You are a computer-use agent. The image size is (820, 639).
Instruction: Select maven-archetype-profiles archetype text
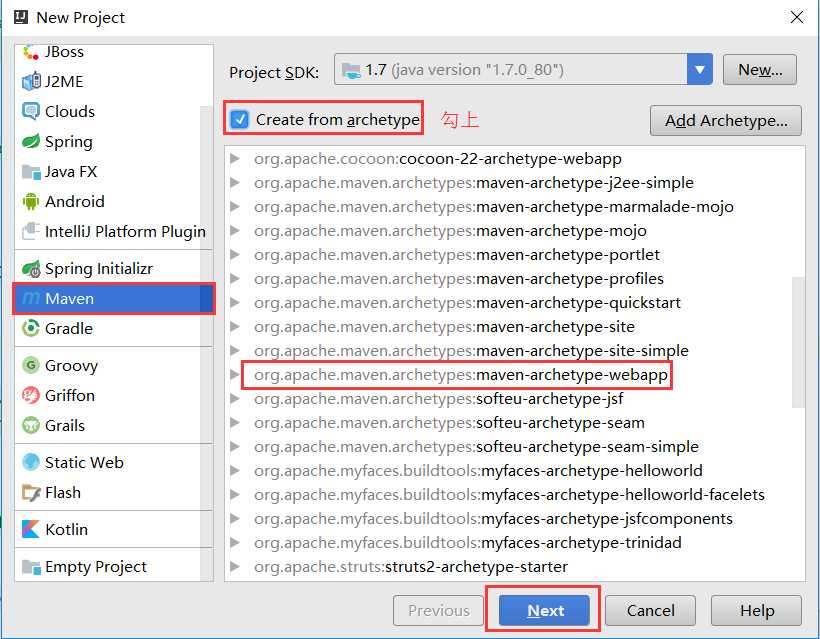pos(459,278)
